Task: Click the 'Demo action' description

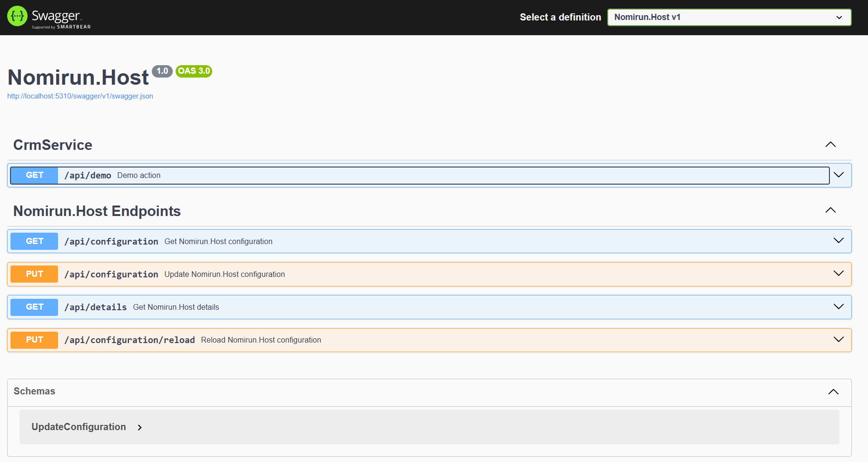Action: pyautogui.click(x=139, y=176)
